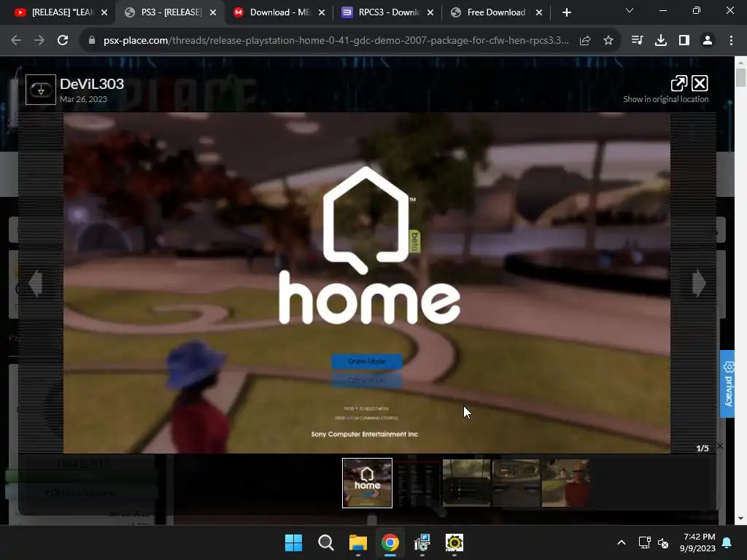747x560 pixels.
Task: Click the Mar 26, 2023 date text
Action: (83, 99)
